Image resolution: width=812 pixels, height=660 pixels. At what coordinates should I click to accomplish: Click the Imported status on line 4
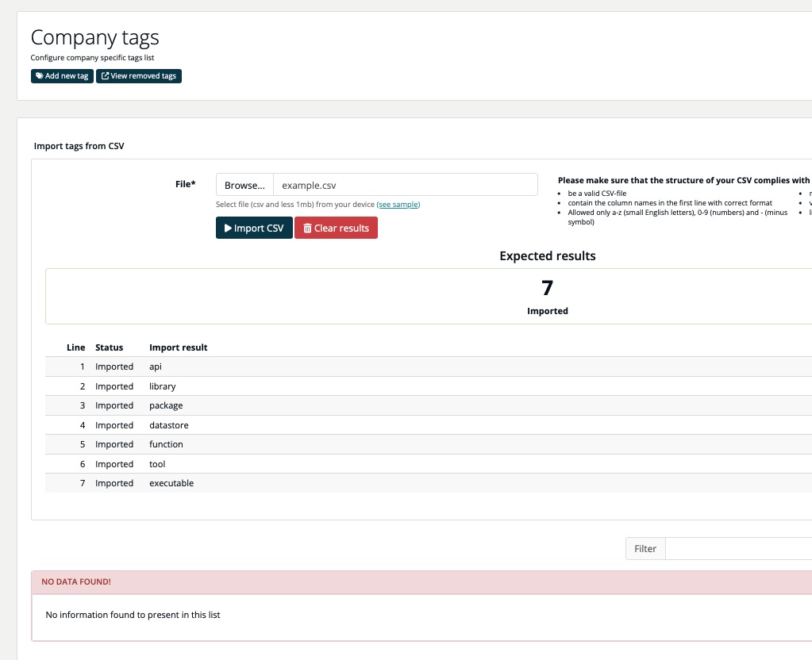tap(114, 425)
